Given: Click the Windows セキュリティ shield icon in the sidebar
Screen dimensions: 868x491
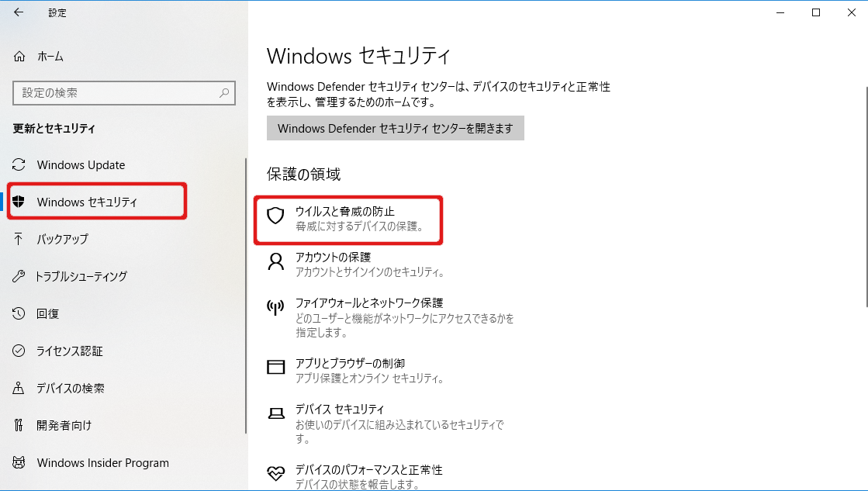Looking at the screenshot, I should [19, 202].
